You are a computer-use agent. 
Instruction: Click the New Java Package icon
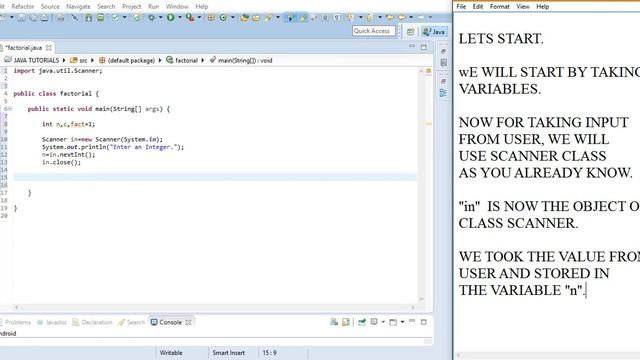coord(211,18)
